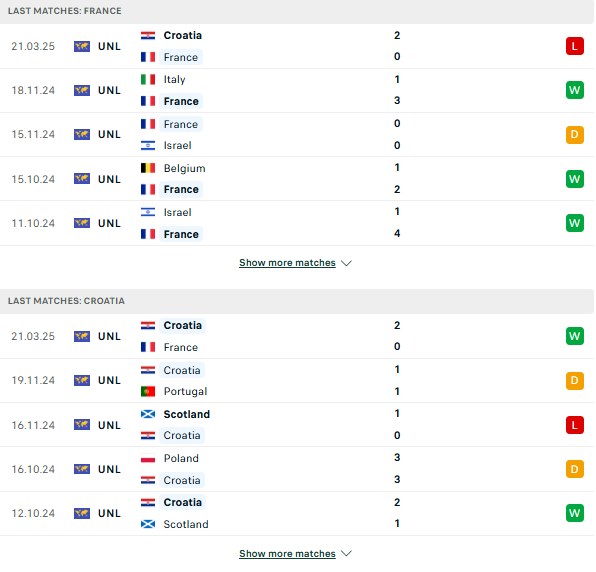The height and width of the screenshot is (572, 596).
Task: Click the Belgium flag icon
Action: pos(148,168)
